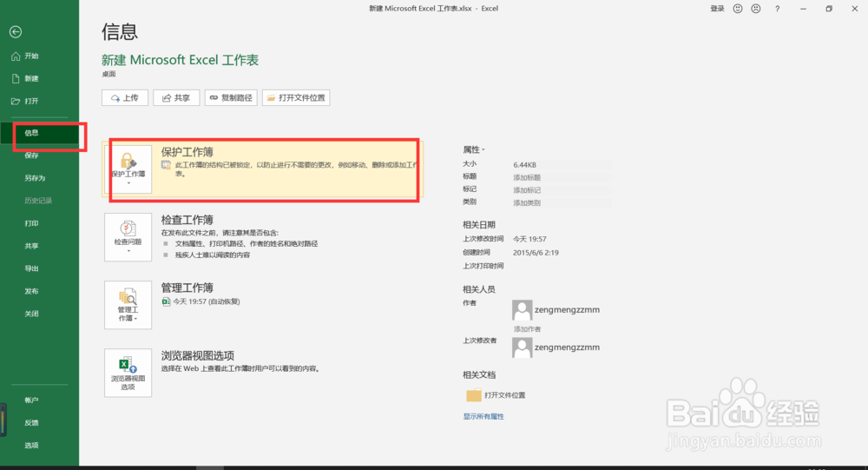Click the 共享 share button
Viewport: 868px width, 470px height.
(x=176, y=98)
